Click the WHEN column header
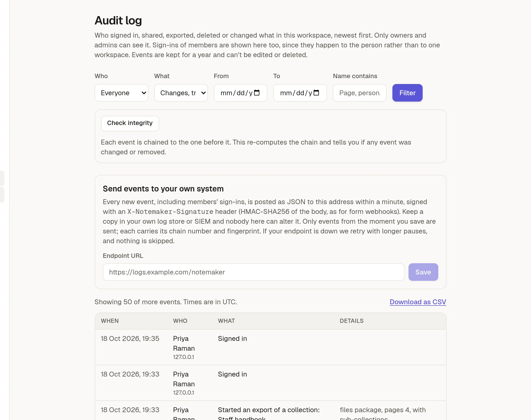Viewport: 531px width, 420px height. click(x=110, y=321)
